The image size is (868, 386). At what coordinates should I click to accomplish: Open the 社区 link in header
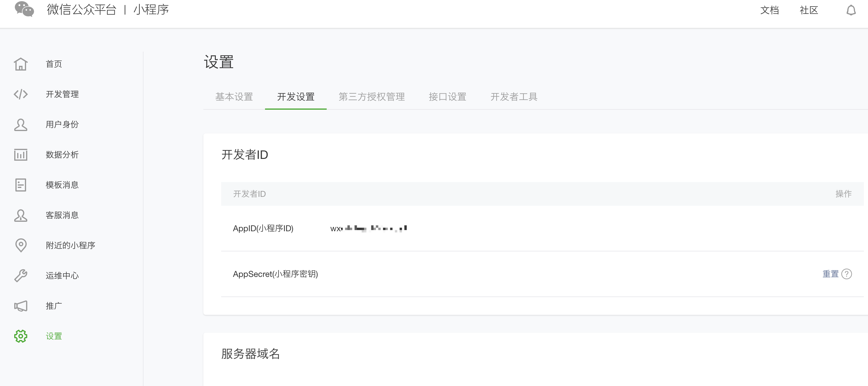(x=809, y=10)
